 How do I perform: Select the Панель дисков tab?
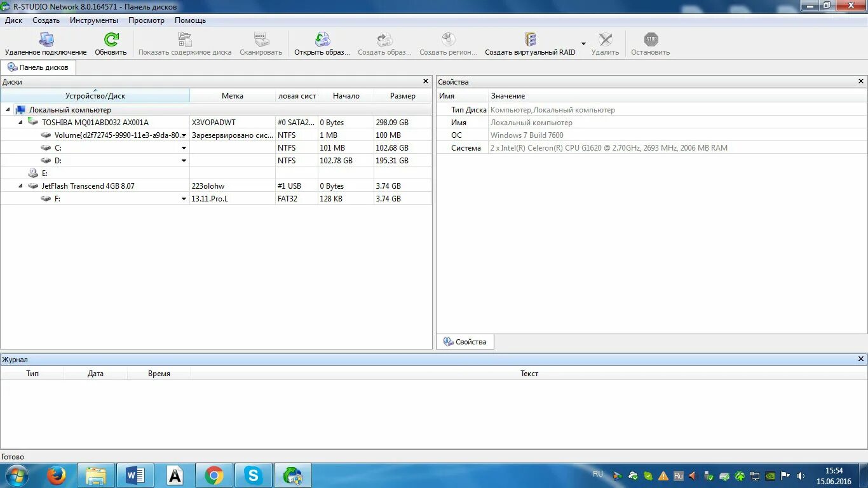coord(38,67)
